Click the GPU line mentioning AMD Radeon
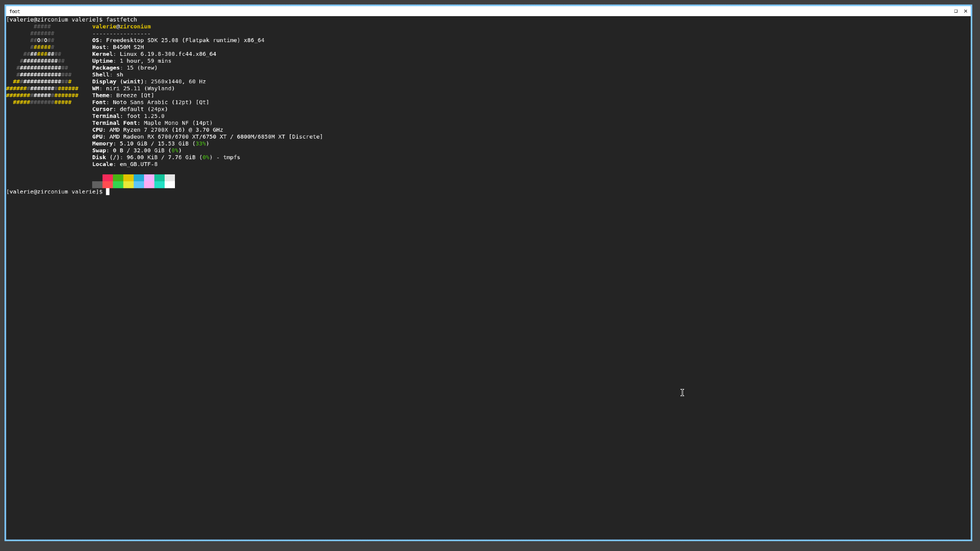 click(207, 137)
